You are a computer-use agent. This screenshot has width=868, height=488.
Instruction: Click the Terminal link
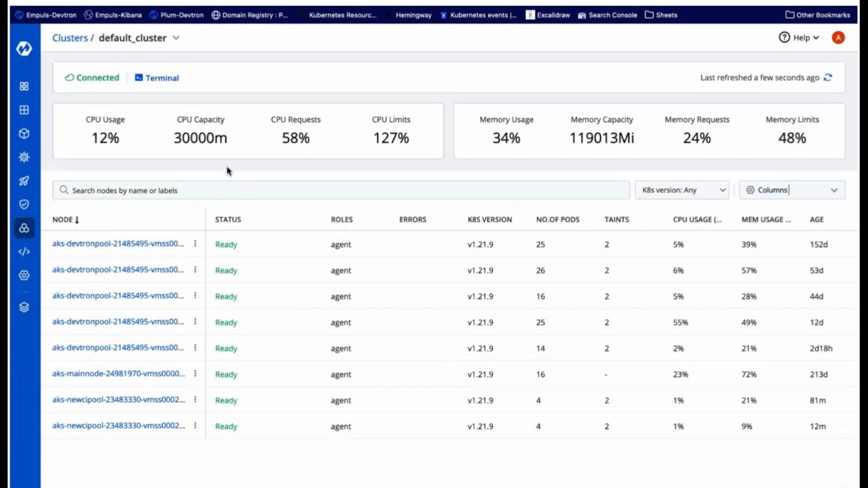(157, 78)
